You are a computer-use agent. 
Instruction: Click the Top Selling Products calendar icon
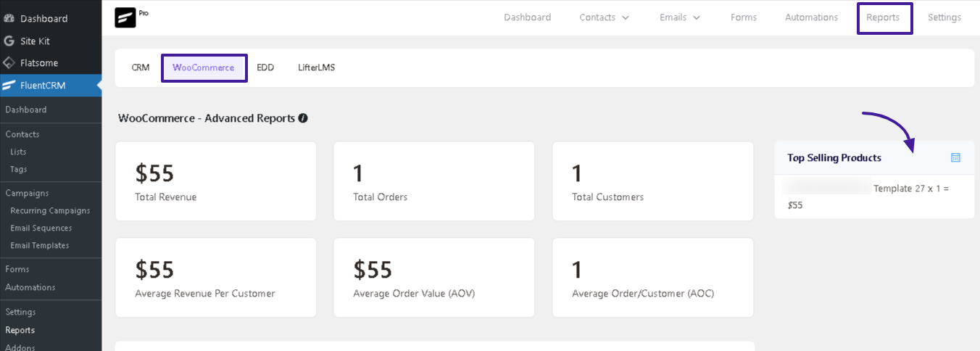click(955, 157)
